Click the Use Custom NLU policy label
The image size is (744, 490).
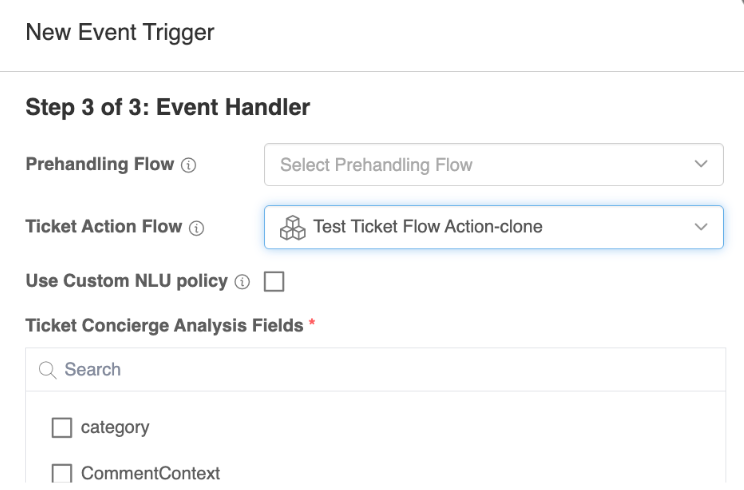127,281
